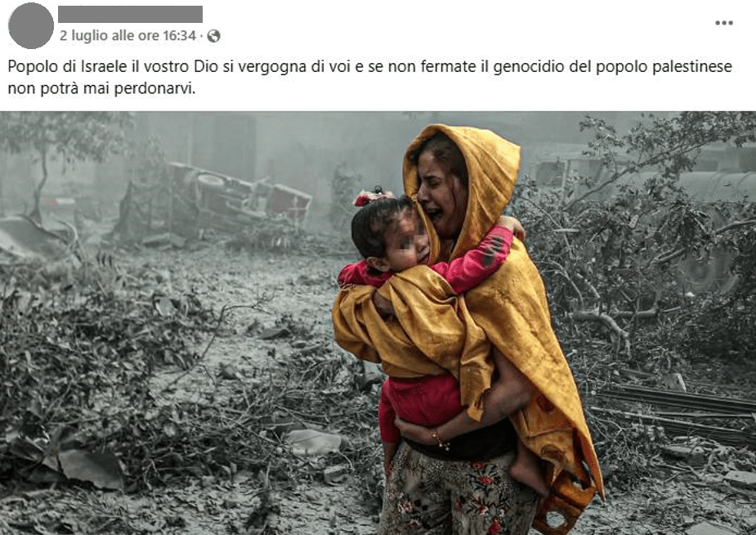Open the attached photo of woman carrying child
The width and height of the screenshot is (756, 535).
pyautogui.click(x=378, y=323)
